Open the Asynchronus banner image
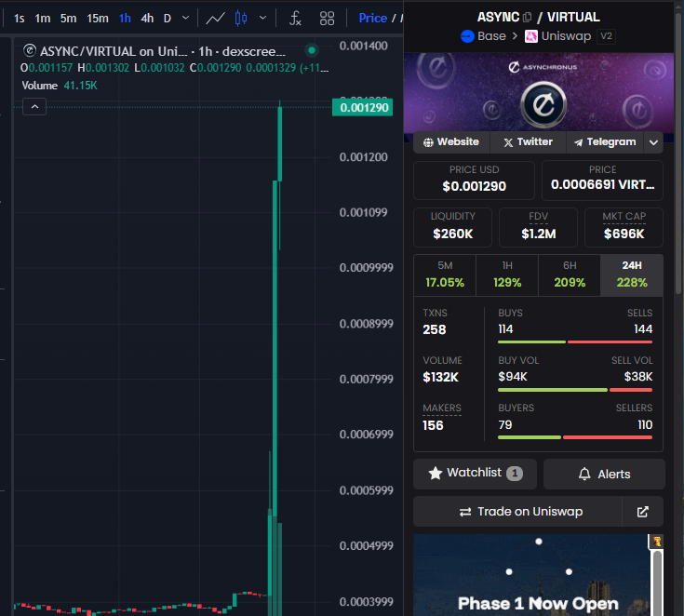The height and width of the screenshot is (616, 684). point(539,92)
